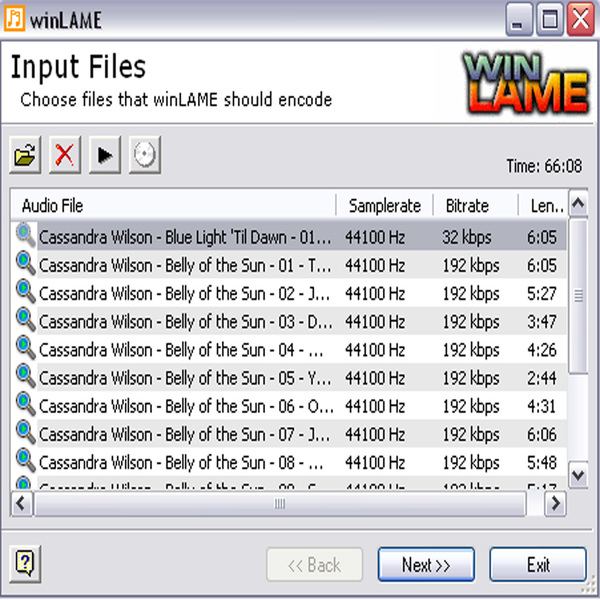This screenshot has width=600, height=600.
Task: Click the winLAME title bar app icon
Action: click(15, 18)
